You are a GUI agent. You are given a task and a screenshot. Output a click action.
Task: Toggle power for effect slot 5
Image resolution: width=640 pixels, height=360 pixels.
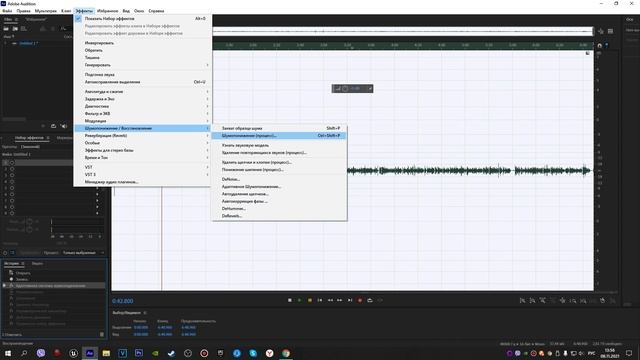click(12, 188)
